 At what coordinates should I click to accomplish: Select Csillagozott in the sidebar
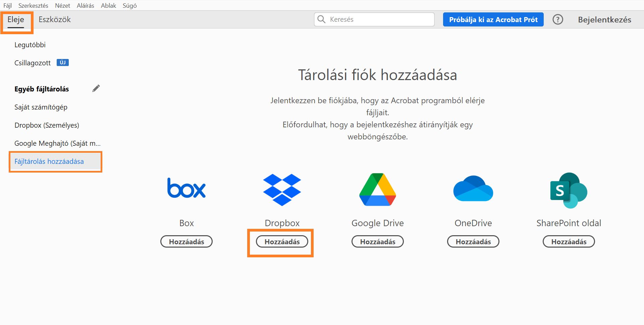[32, 62]
